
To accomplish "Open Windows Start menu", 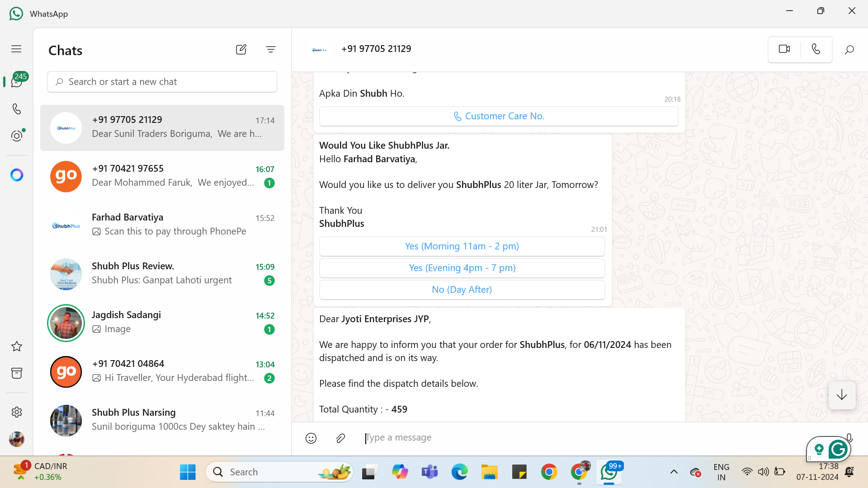I will coord(188,472).
